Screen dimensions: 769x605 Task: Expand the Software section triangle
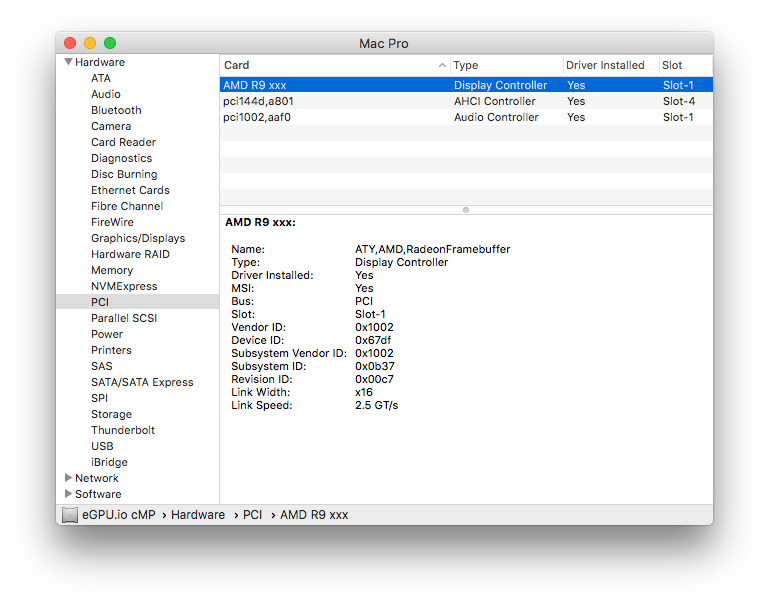coord(68,494)
